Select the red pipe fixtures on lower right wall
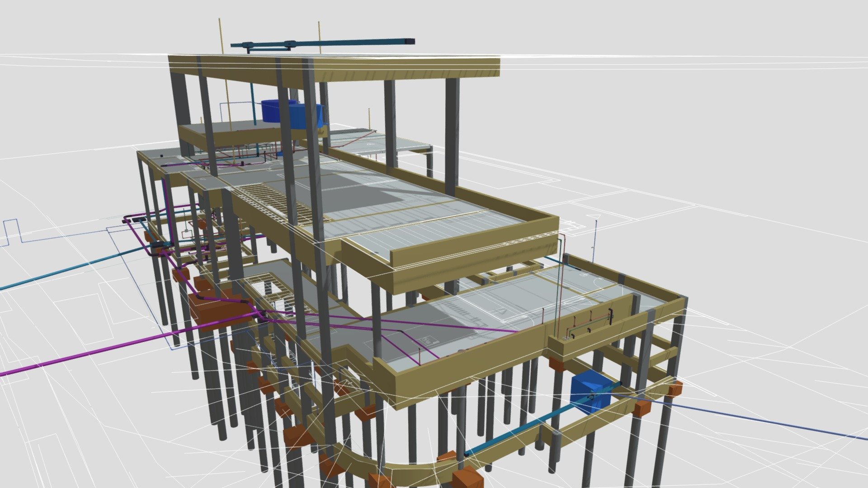Screen dimensions: 868x488 point(588,323)
